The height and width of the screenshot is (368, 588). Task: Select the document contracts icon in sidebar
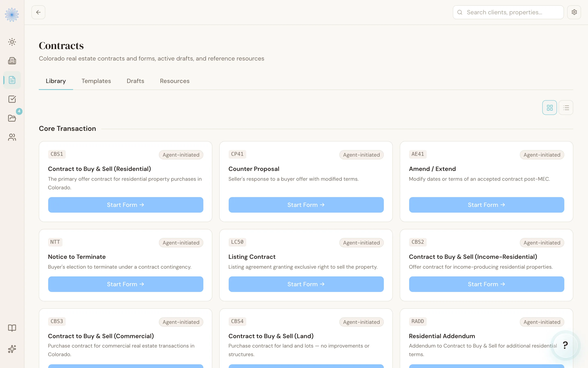click(12, 80)
